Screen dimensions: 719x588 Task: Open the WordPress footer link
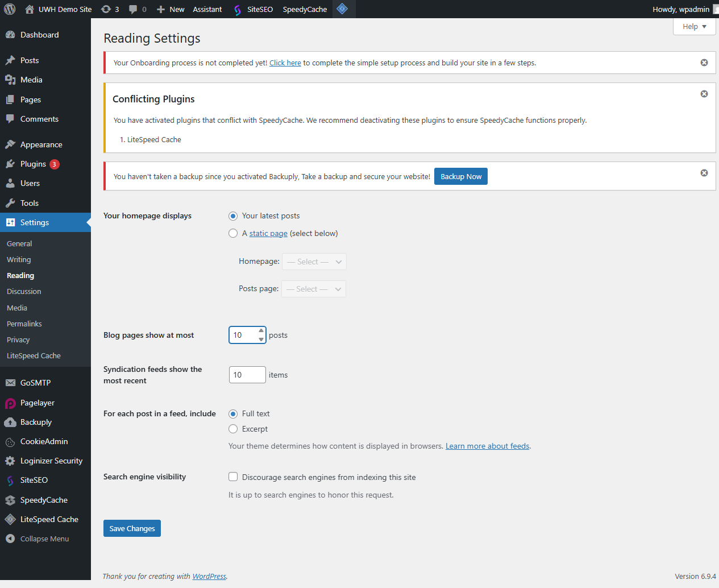pos(209,576)
